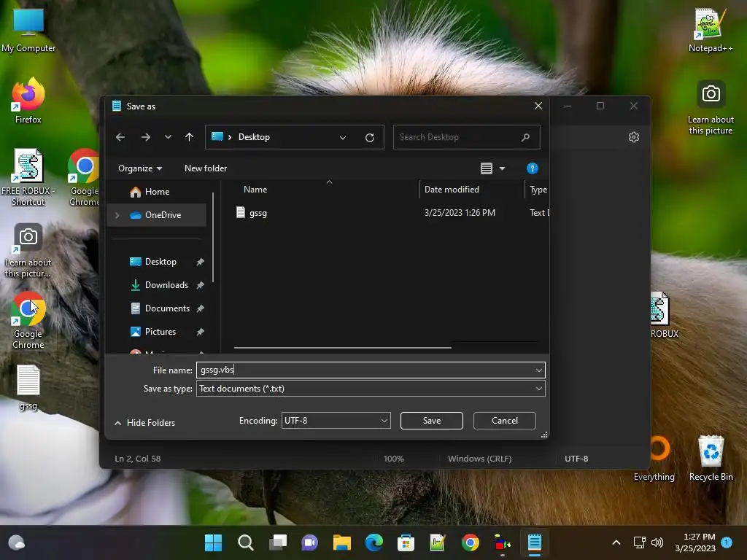Go back using the left arrow in Save as

pos(120,137)
